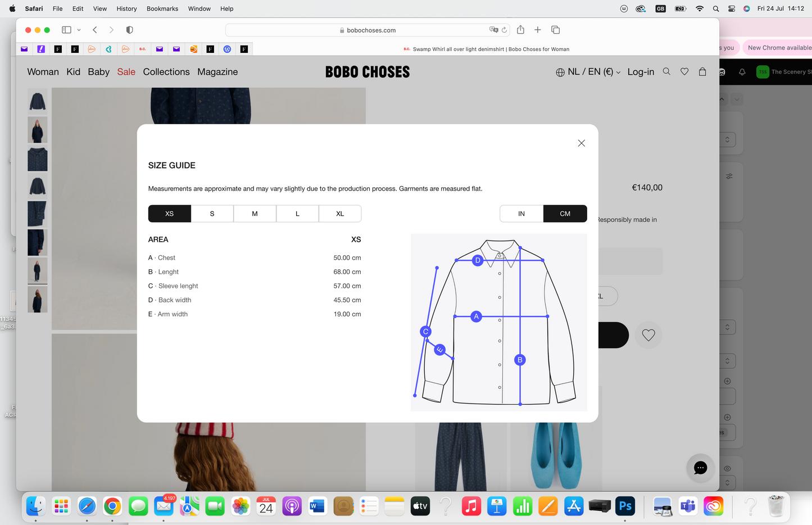Open shopping bag icon
The height and width of the screenshot is (525, 812).
tap(702, 71)
